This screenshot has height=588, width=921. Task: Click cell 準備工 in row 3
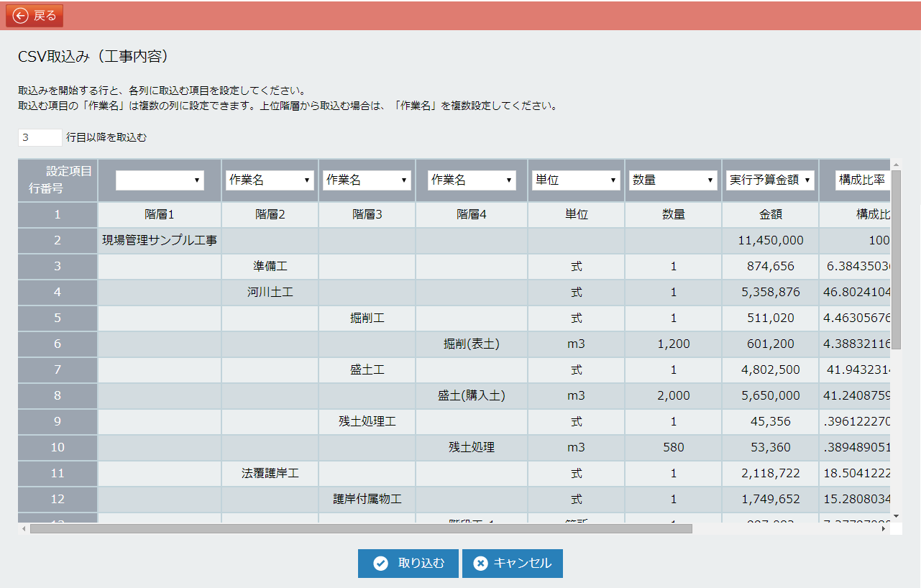click(x=270, y=266)
